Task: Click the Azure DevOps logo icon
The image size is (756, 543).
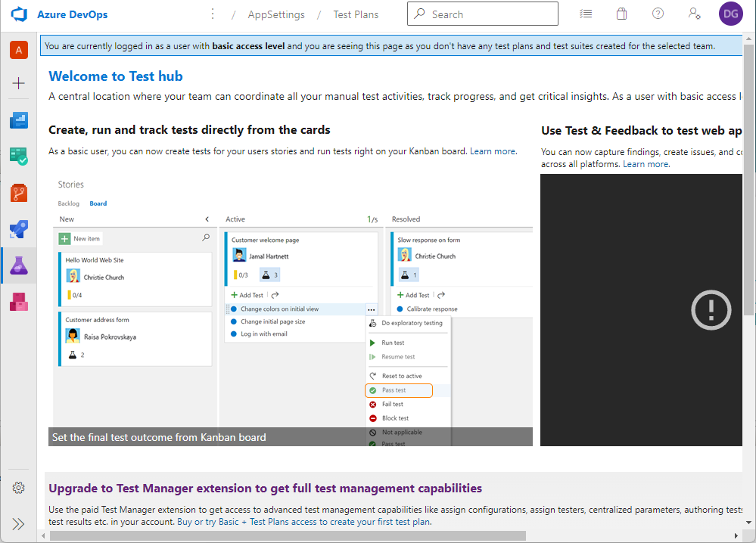Action: (19, 14)
